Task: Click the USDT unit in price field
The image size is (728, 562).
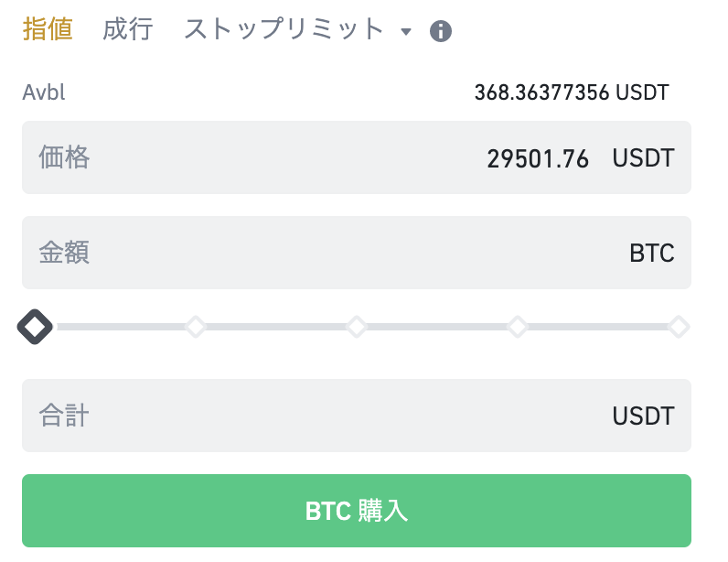Action: [x=643, y=158]
